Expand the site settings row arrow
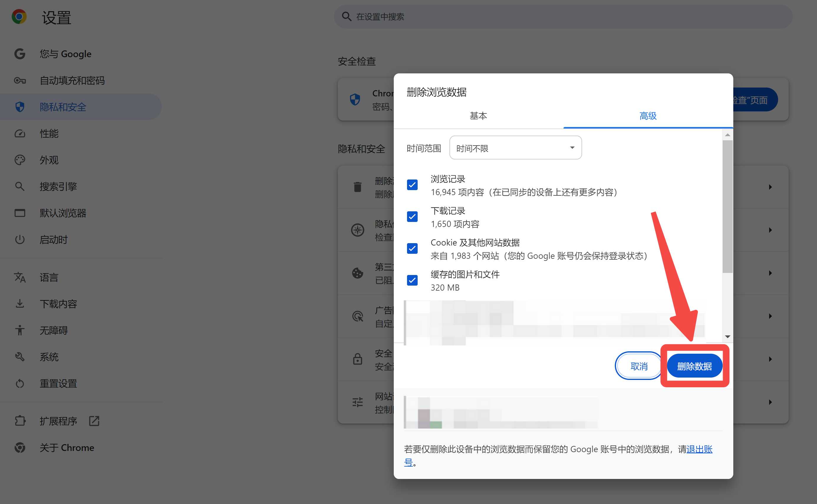 770,402
